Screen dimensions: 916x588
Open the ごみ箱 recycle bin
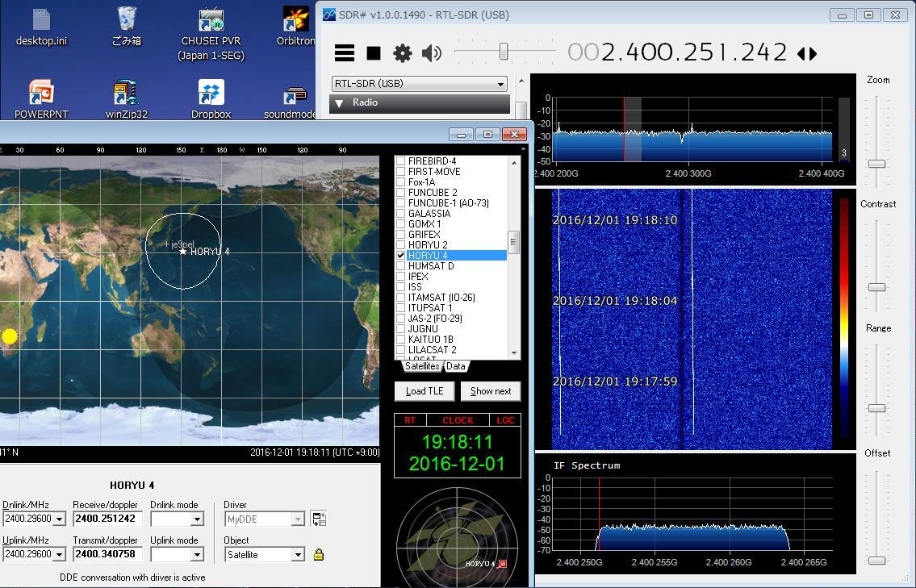(126, 27)
